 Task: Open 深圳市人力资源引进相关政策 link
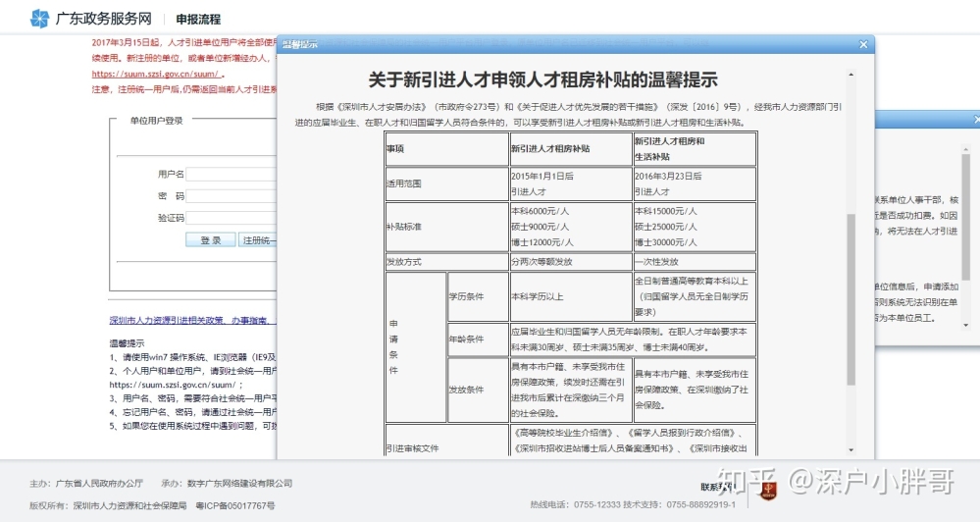coord(192,320)
